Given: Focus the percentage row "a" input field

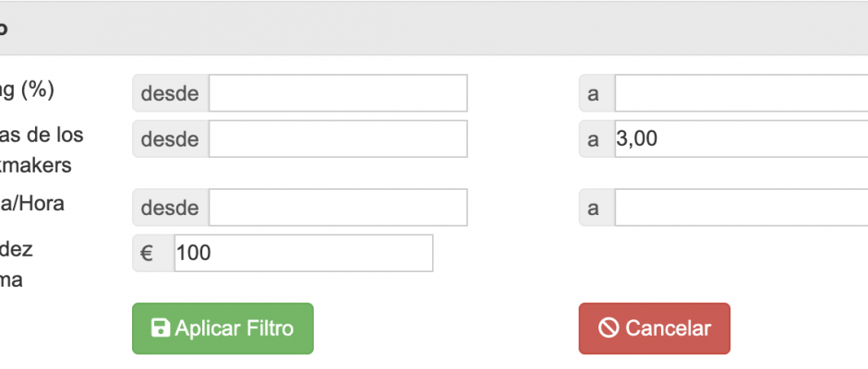Looking at the screenshot, I should point(739,93).
